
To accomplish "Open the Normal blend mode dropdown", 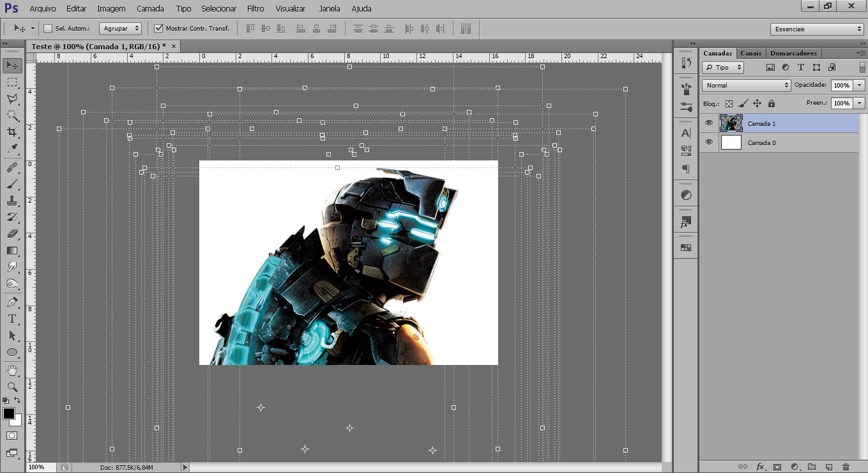I will click(x=746, y=85).
